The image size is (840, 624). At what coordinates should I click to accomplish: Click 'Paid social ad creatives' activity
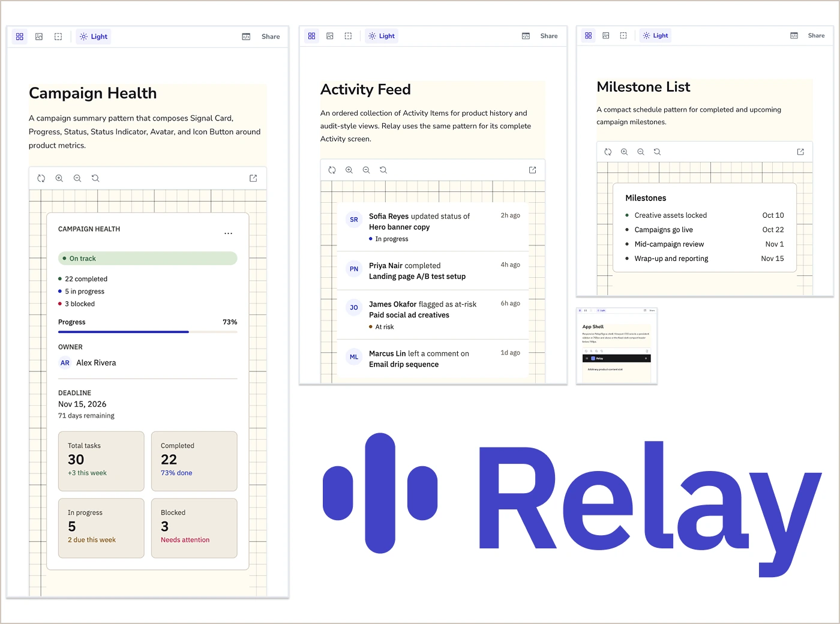coord(409,315)
